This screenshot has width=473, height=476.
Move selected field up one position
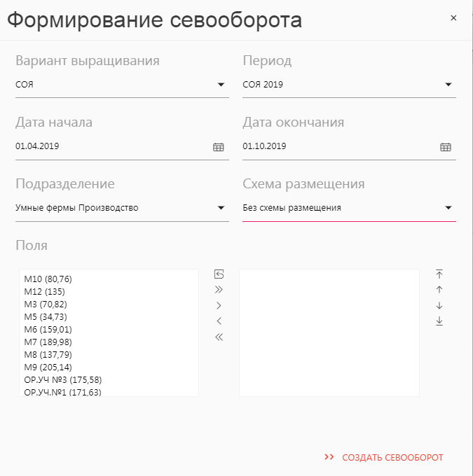(x=439, y=289)
